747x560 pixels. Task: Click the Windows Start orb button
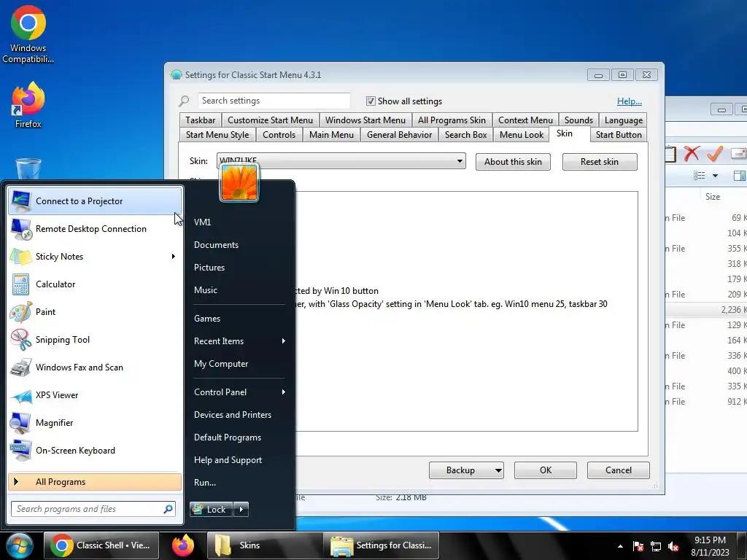[x=19, y=545]
